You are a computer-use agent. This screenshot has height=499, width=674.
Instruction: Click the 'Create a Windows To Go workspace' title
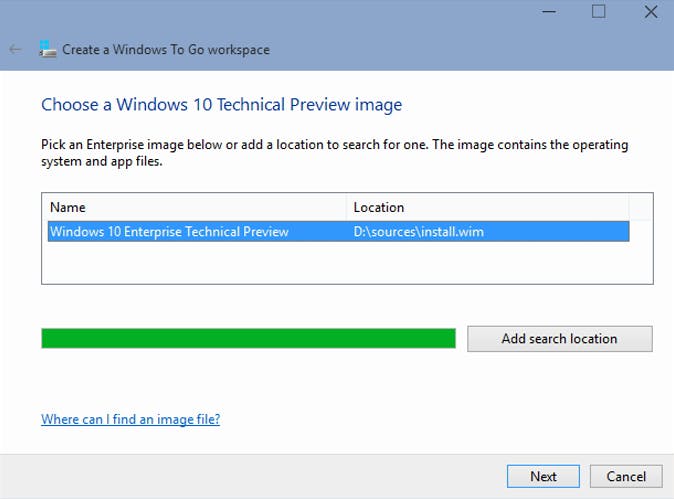[166, 50]
